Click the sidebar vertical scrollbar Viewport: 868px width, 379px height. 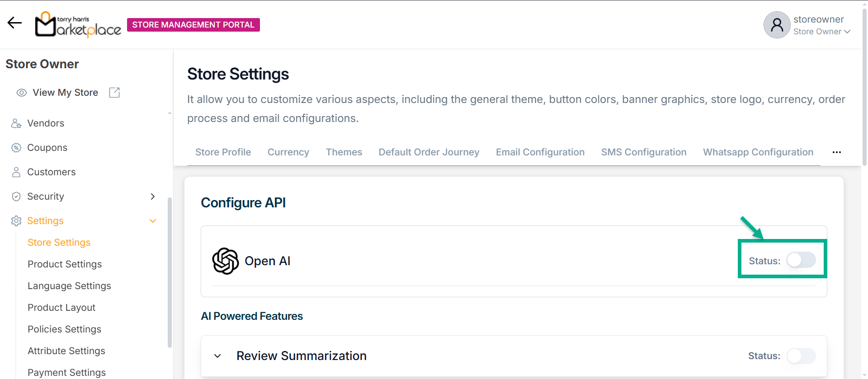point(170,271)
